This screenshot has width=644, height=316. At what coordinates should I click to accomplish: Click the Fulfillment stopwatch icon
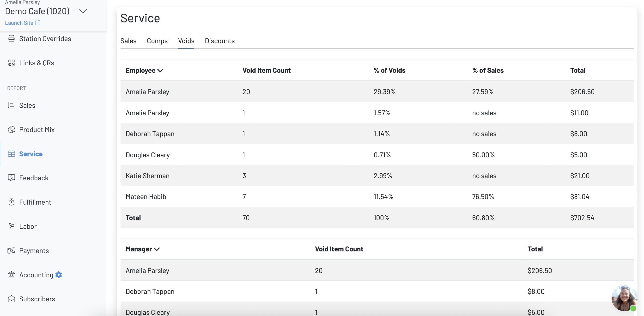click(x=11, y=202)
